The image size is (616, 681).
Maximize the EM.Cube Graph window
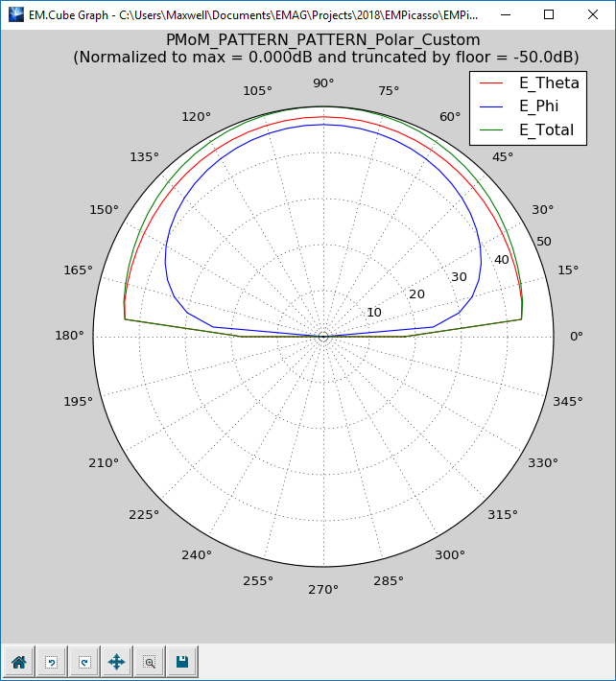pos(549,14)
